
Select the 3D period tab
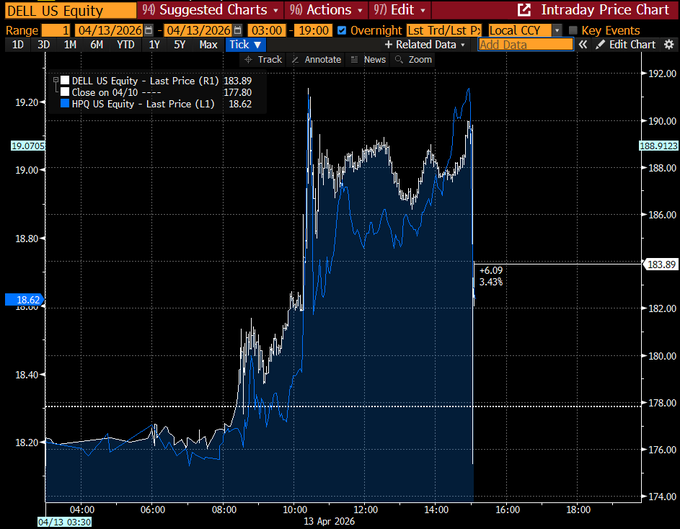point(43,45)
